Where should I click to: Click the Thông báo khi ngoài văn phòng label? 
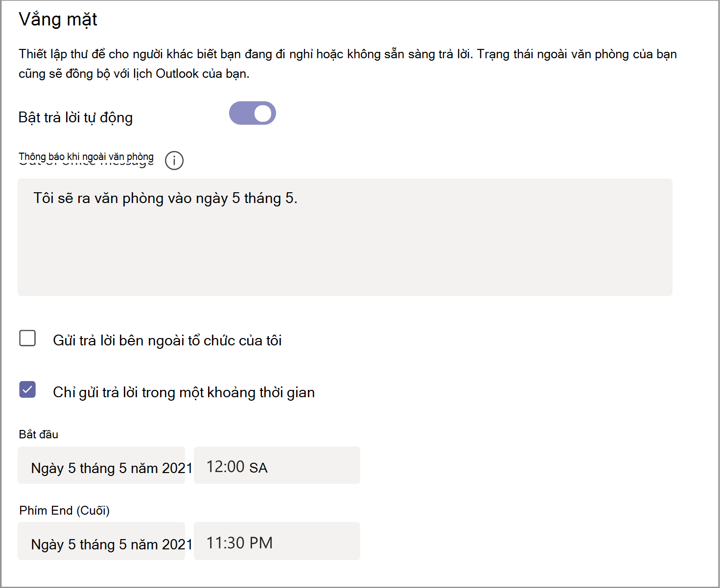click(x=86, y=157)
